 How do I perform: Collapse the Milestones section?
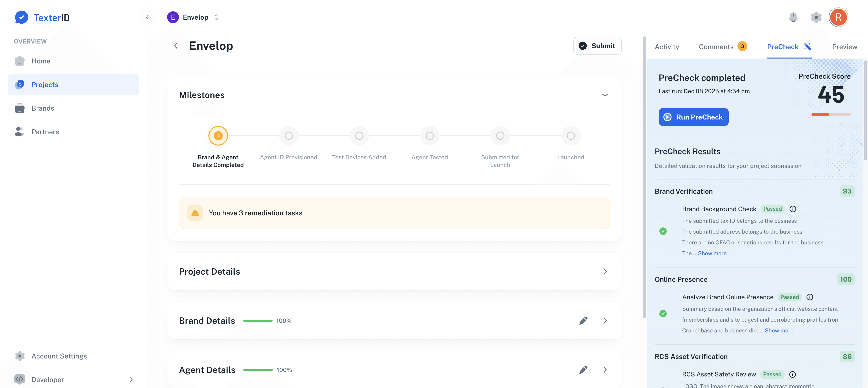pos(605,95)
